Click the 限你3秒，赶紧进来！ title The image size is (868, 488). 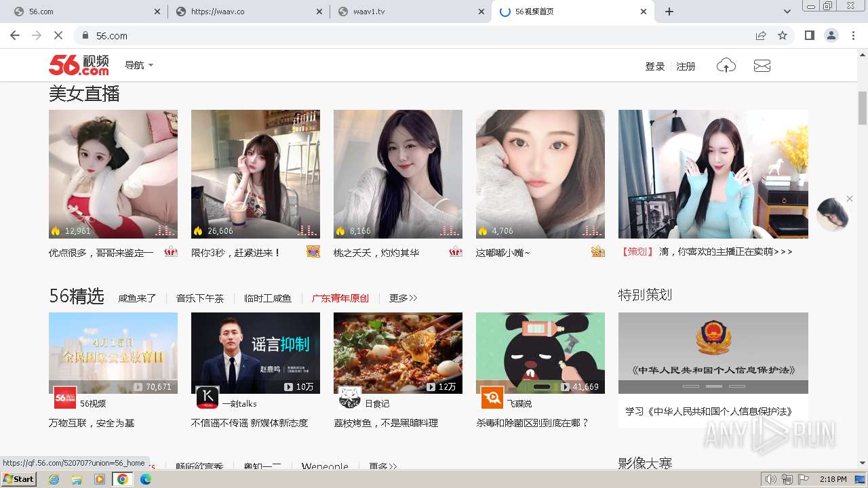(x=236, y=252)
